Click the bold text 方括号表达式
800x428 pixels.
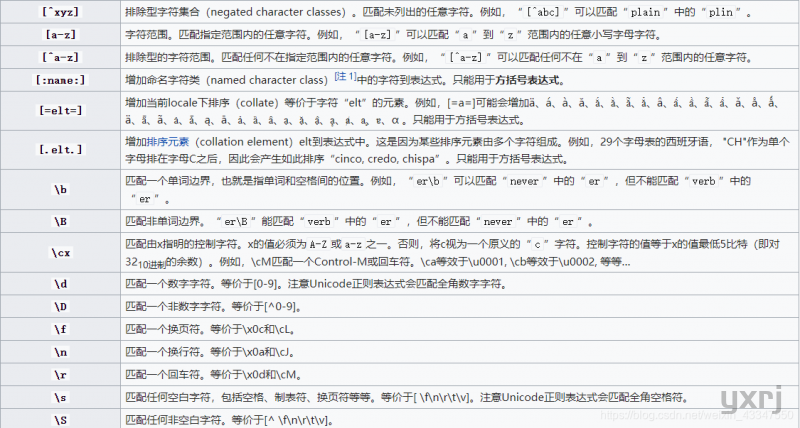[530, 80]
